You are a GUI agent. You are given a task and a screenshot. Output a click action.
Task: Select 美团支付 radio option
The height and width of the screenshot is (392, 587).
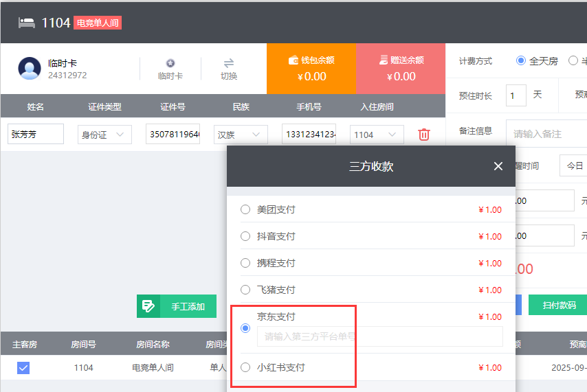(x=245, y=209)
